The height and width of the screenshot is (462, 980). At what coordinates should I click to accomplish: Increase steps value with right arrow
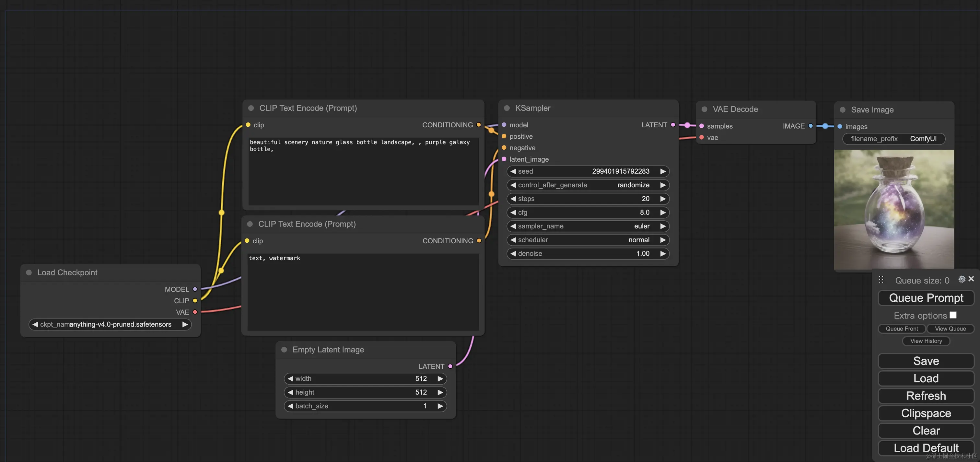[x=663, y=199]
